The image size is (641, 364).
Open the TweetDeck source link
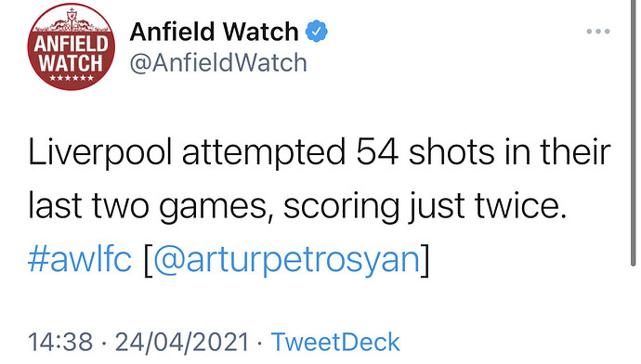(x=335, y=342)
